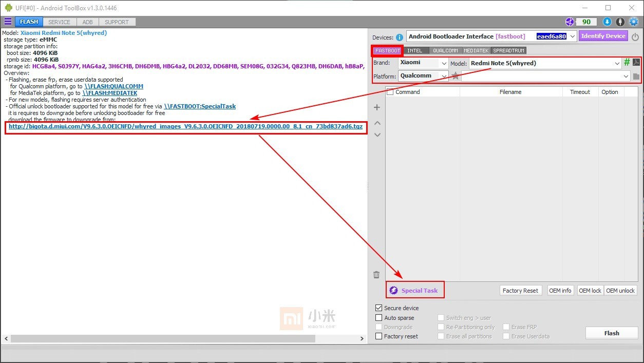This screenshot has height=363, width=644.
Task: Toggle the Re-Partitioning only checkbox
Action: tap(441, 327)
